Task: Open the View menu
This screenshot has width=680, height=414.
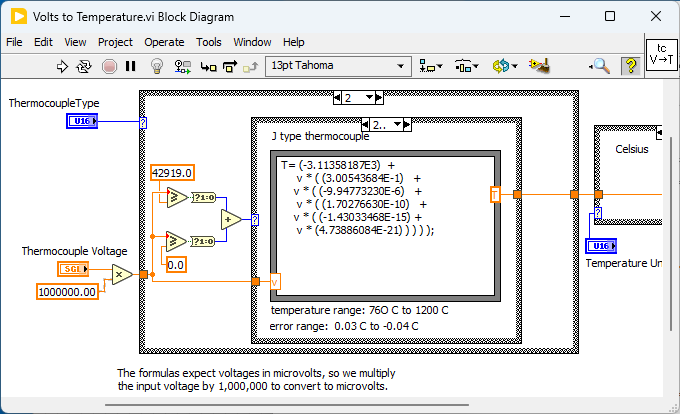Action: click(x=75, y=42)
